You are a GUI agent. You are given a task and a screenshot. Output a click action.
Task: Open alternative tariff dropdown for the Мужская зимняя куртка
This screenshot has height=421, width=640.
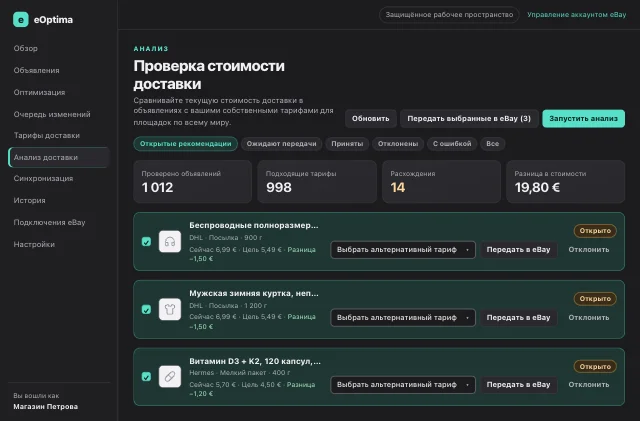coord(403,317)
